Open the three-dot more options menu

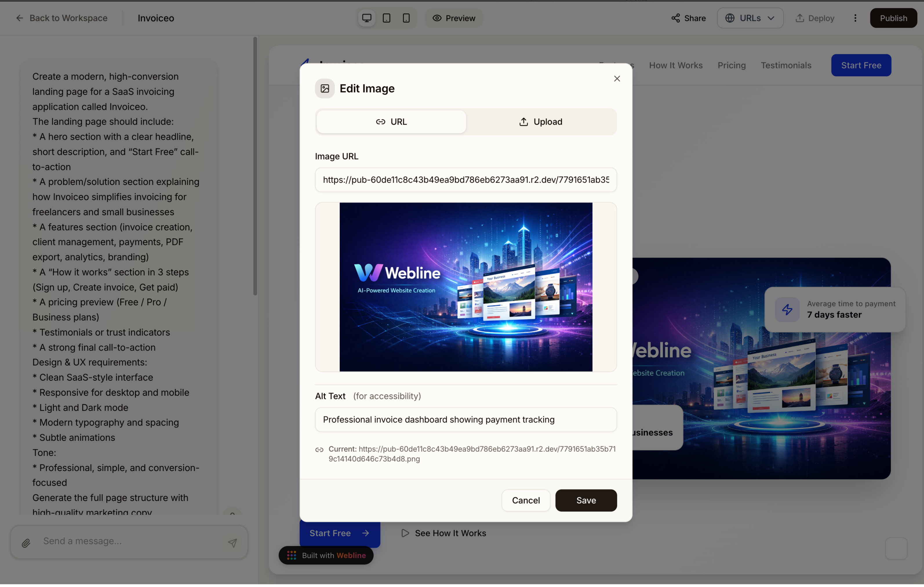click(855, 18)
